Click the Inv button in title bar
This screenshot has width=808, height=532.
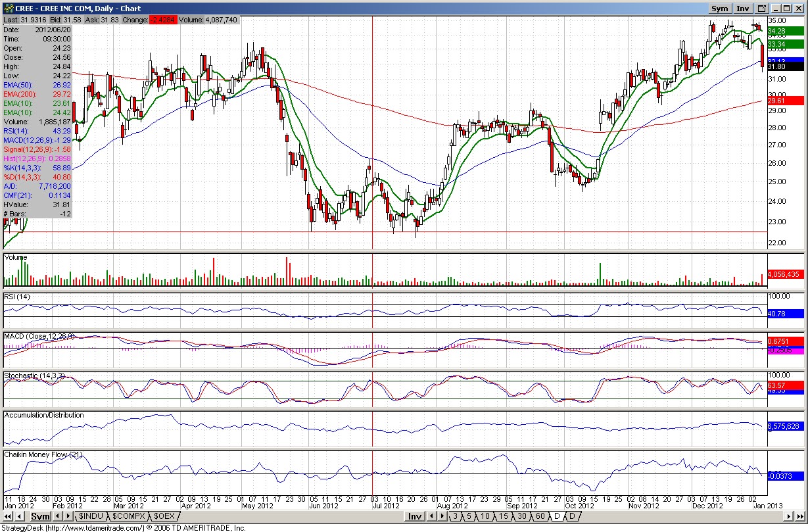[743, 9]
